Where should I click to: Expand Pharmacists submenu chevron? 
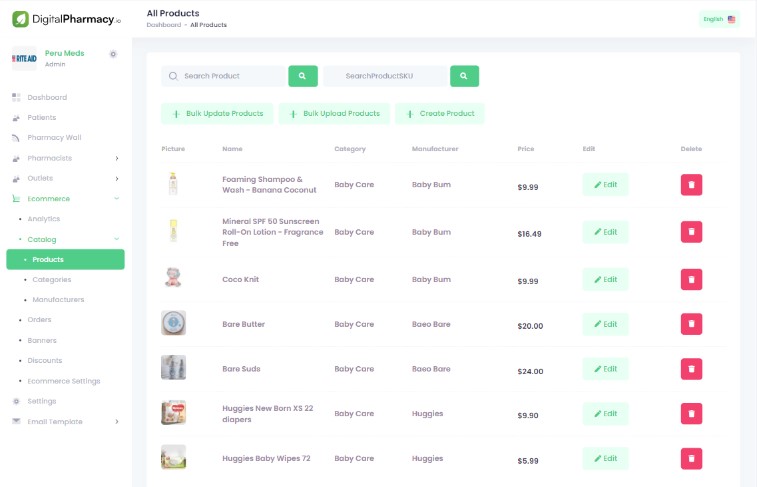117,158
